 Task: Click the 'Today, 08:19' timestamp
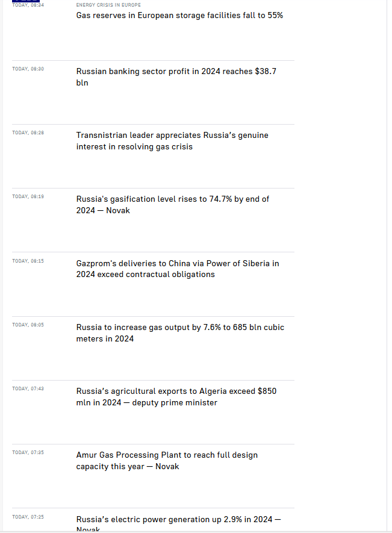pos(28,196)
